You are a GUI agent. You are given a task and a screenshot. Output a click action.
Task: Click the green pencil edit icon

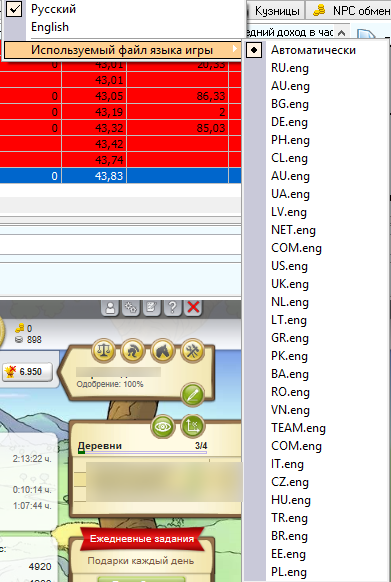[x=192, y=395]
